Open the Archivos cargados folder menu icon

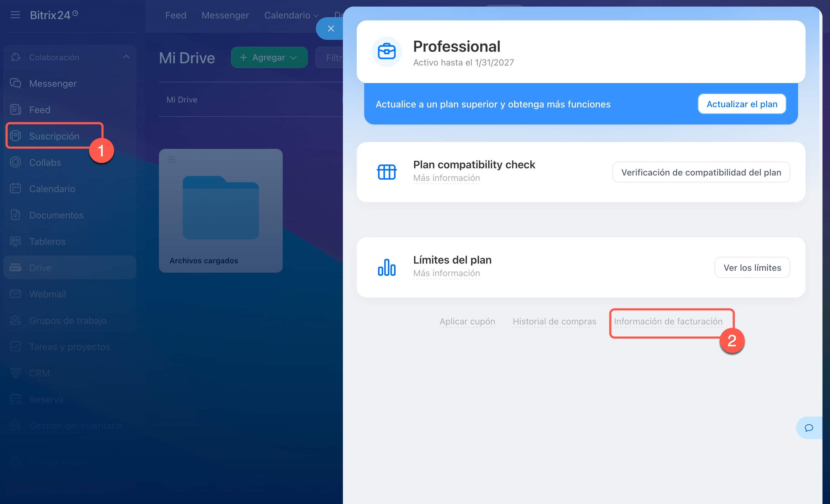point(171,159)
